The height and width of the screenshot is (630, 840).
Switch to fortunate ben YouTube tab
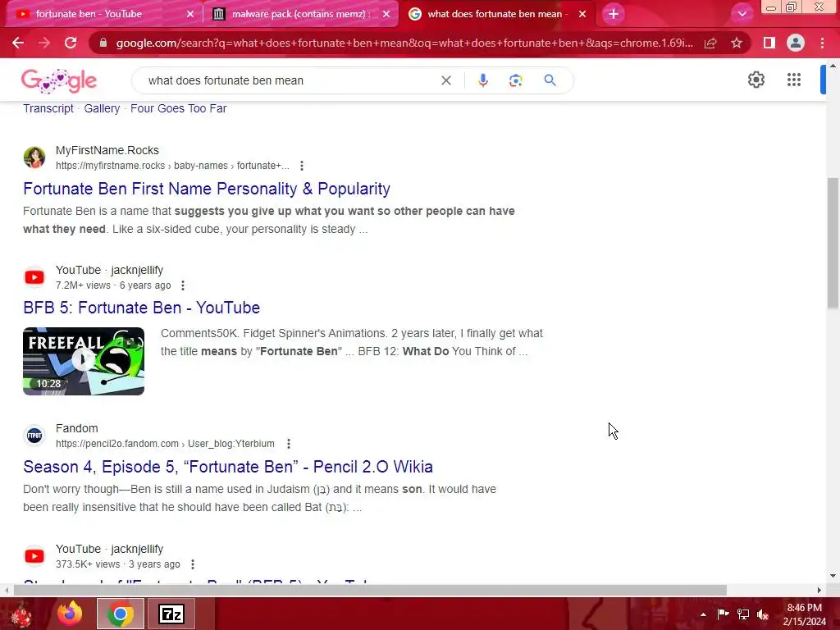click(x=103, y=14)
